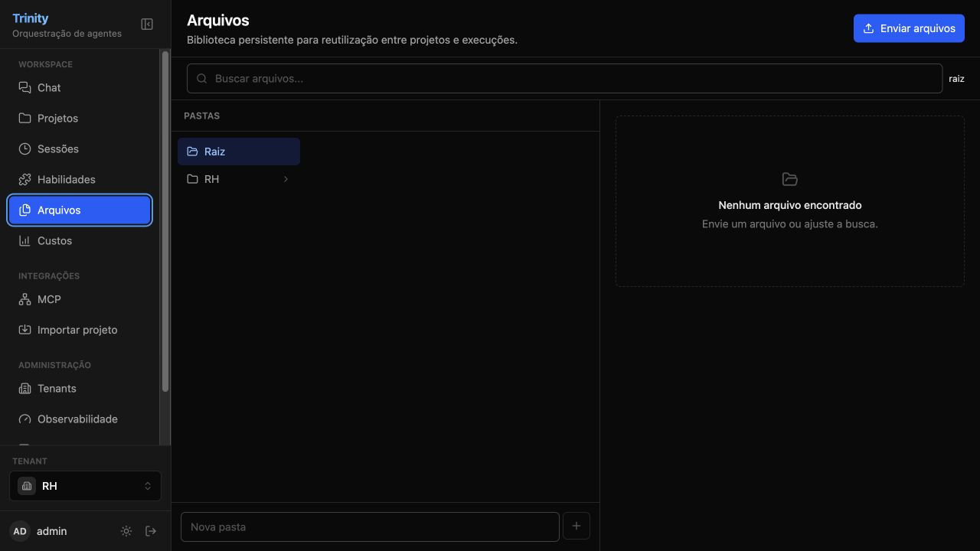980x551 pixels.
Task: Click the Enviar arquivos button
Action: [x=909, y=28]
